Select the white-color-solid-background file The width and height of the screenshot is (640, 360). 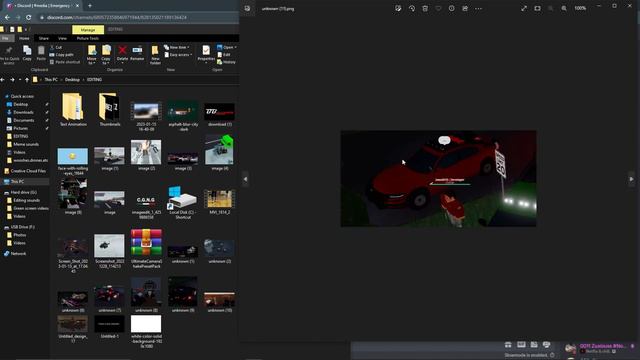click(x=146, y=331)
